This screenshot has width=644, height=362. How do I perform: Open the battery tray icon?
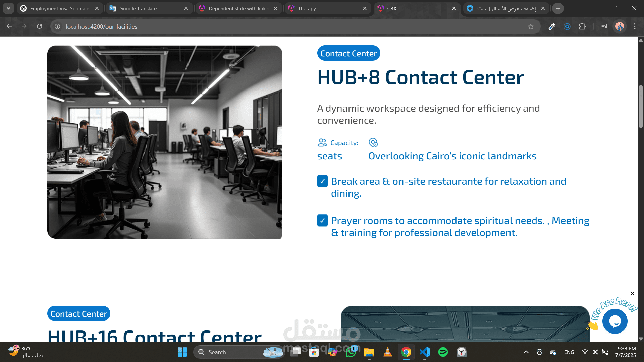pos(605,352)
